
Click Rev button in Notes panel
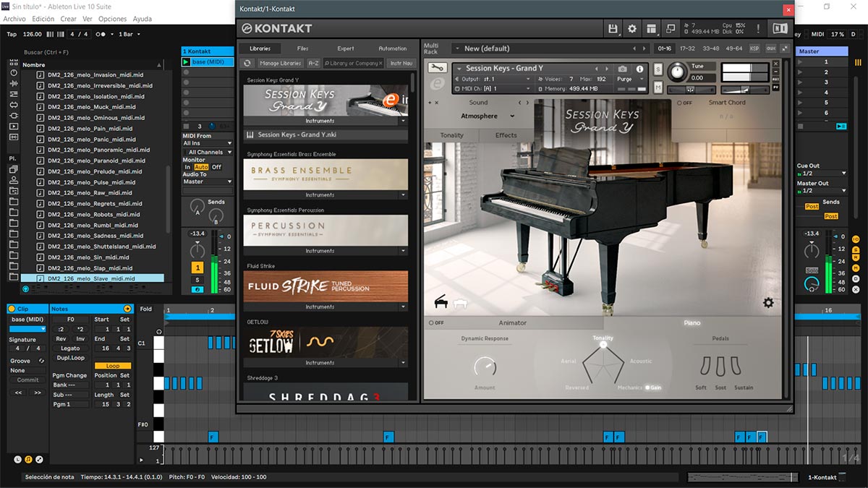pos(61,338)
